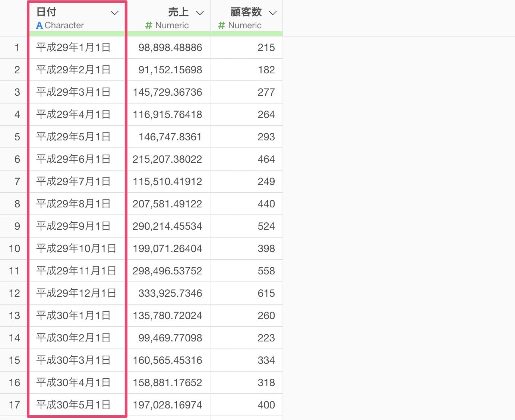Click customer count 277
The height and width of the screenshot is (420, 515).
point(266,92)
